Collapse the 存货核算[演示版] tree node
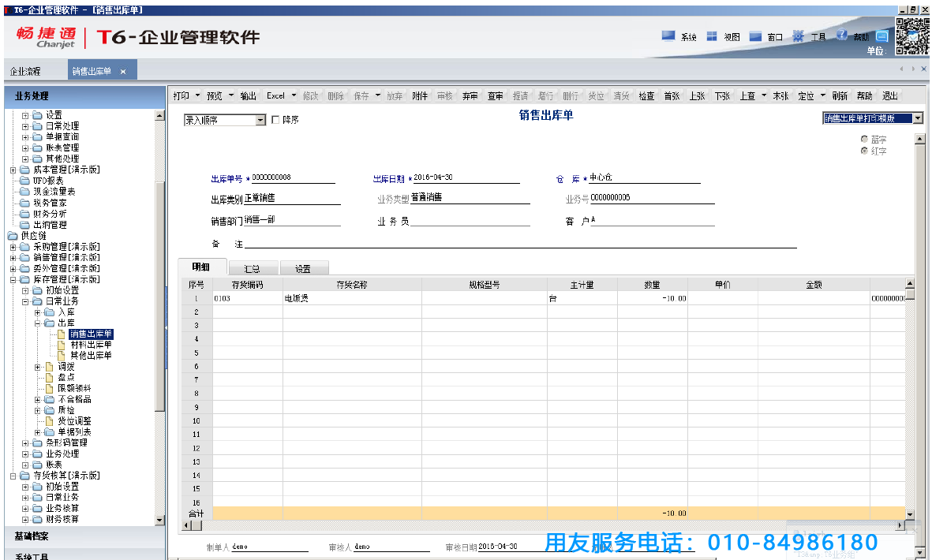The height and width of the screenshot is (560, 932). point(13,476)
